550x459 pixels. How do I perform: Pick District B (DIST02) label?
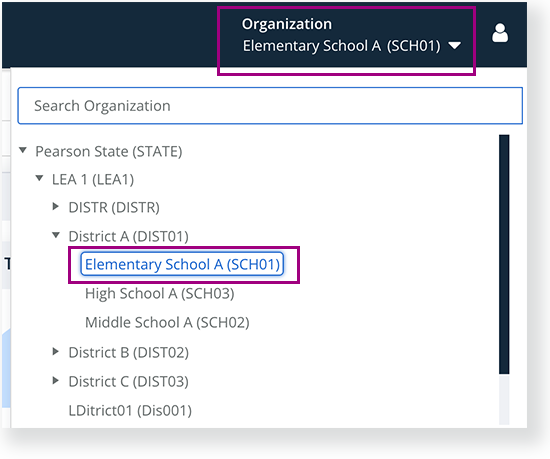(x=129, y=352)
